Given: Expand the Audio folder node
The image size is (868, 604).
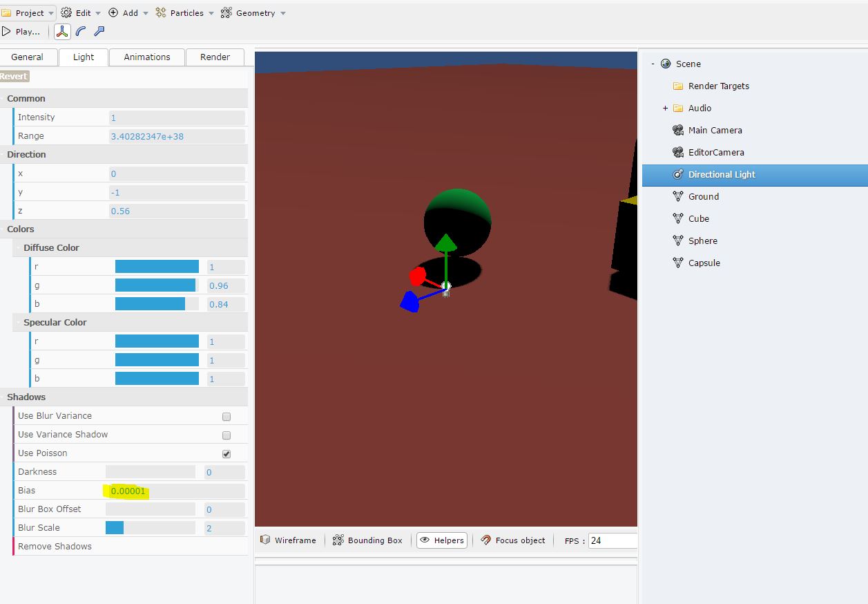Looking at the screenshot, I should tap(665, 108).
